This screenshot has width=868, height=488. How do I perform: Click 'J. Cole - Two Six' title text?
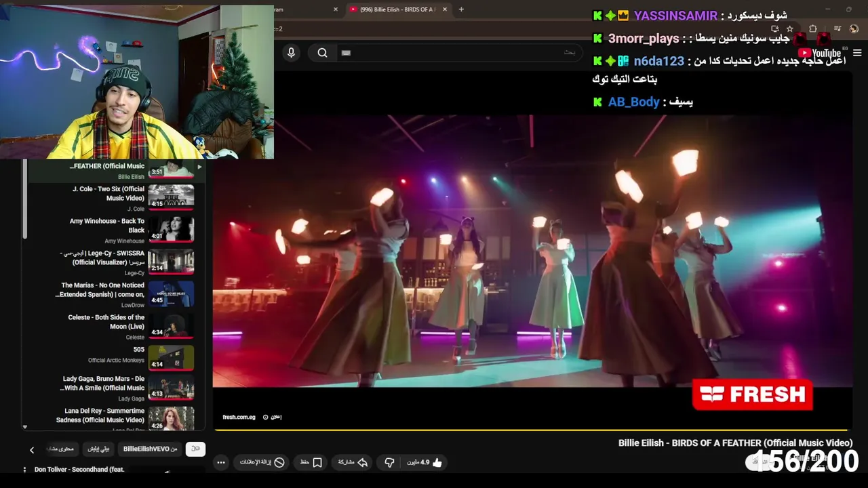point(108,193)
